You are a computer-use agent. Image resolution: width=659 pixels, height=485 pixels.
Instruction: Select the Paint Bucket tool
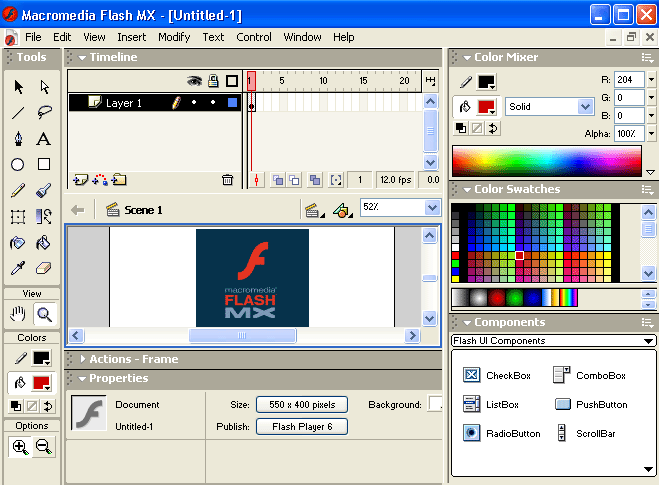pos(44,243)
